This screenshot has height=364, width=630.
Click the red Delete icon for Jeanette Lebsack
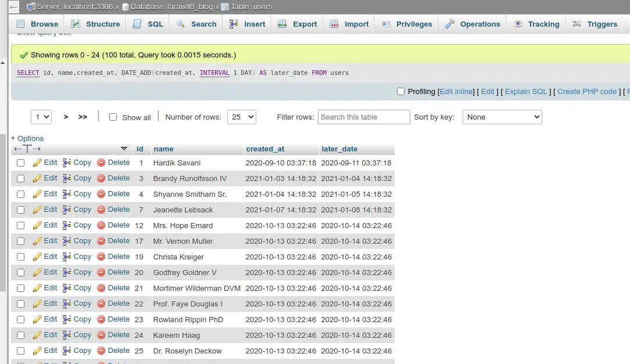(x=101, y=210)
